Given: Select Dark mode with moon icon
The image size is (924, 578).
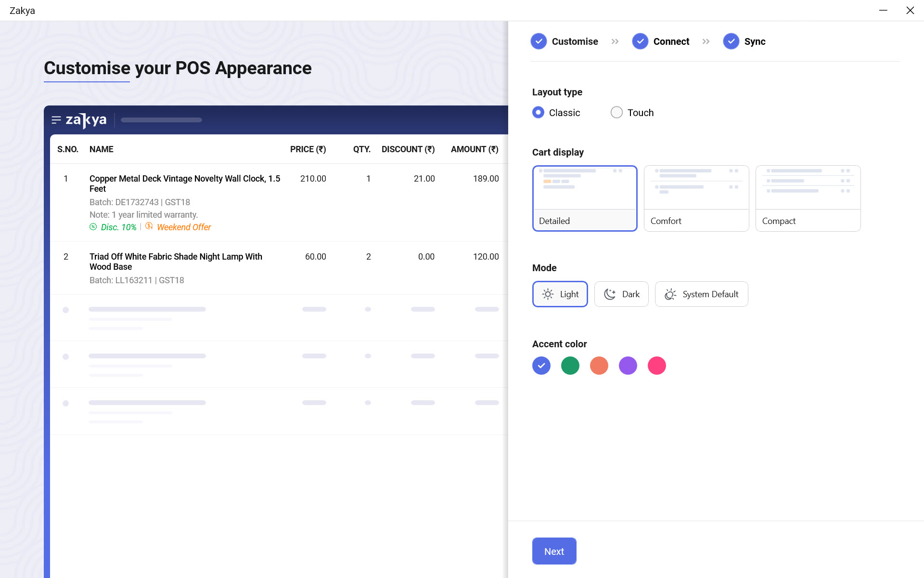Looking at the screenshot, I should (x=621, y=294).
